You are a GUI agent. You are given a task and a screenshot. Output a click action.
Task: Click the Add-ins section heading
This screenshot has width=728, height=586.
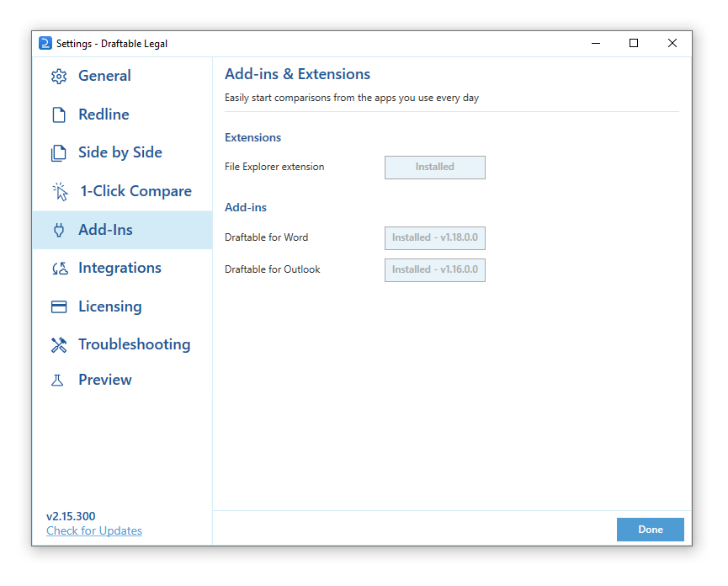(246, 208)
